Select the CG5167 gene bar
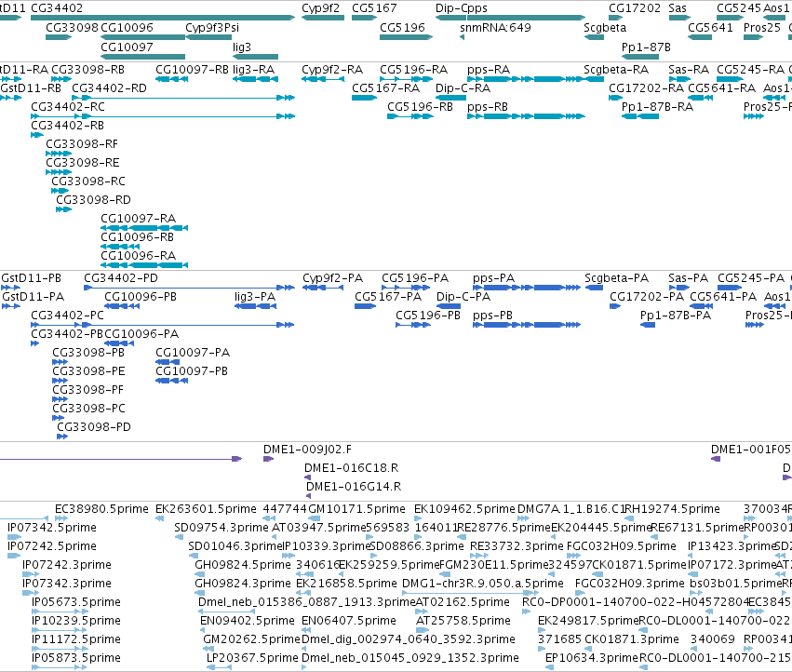 (x=364, y=18)
